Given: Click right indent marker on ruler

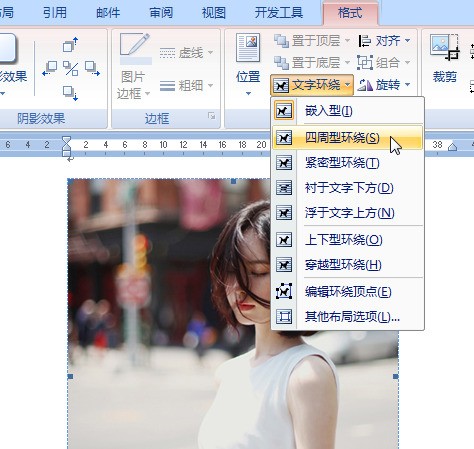Looking at the screenshot, I should point(452,146).
